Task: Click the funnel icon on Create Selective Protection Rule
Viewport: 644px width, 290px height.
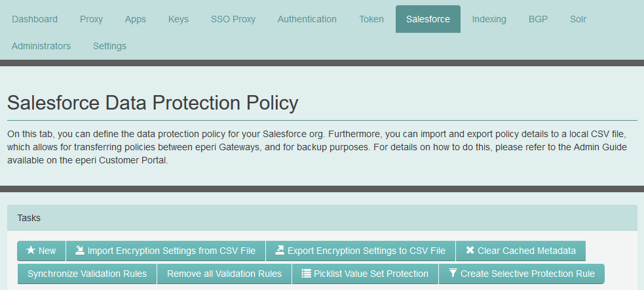Action: click(453, 273)
